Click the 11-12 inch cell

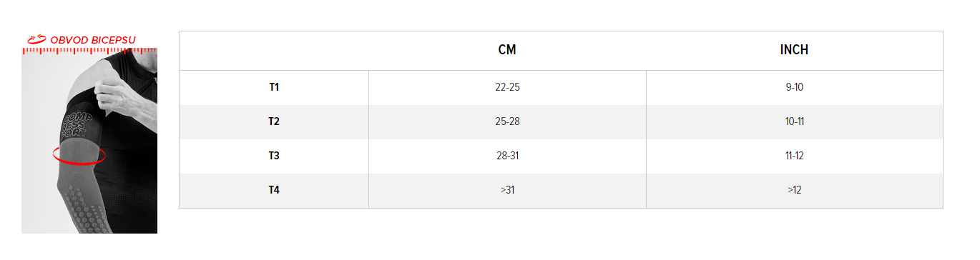pyautogui.click(x=794, y=156)
